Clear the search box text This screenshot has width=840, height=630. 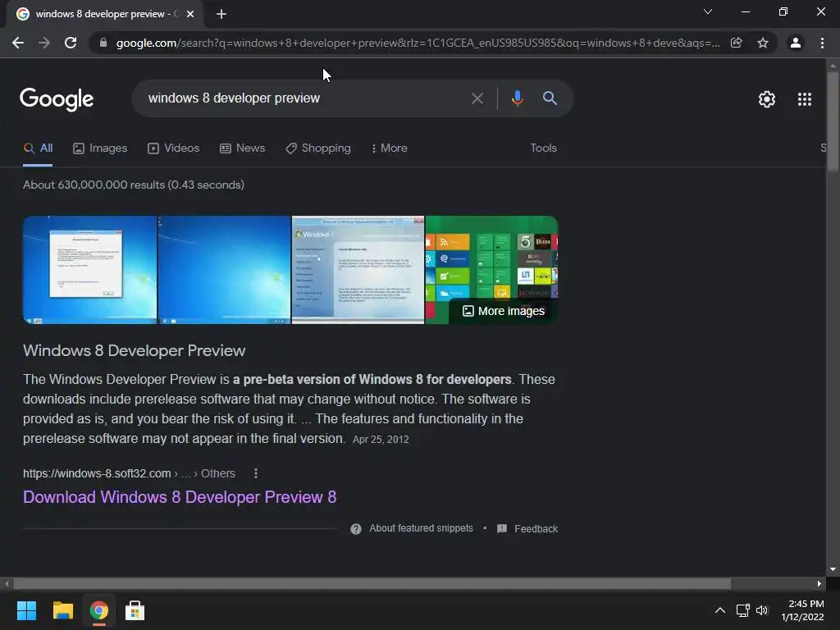pyautogui.click(x=477, y=98)
